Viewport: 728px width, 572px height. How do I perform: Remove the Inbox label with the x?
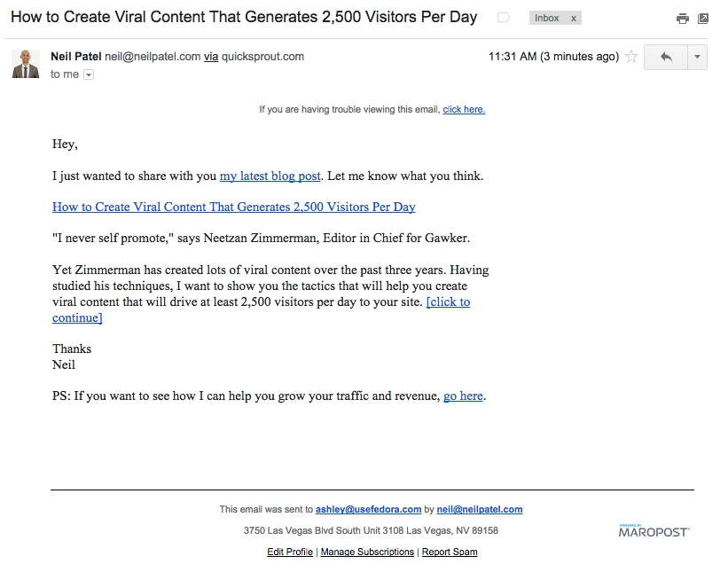pyautogui.click(x=575, y=17)
